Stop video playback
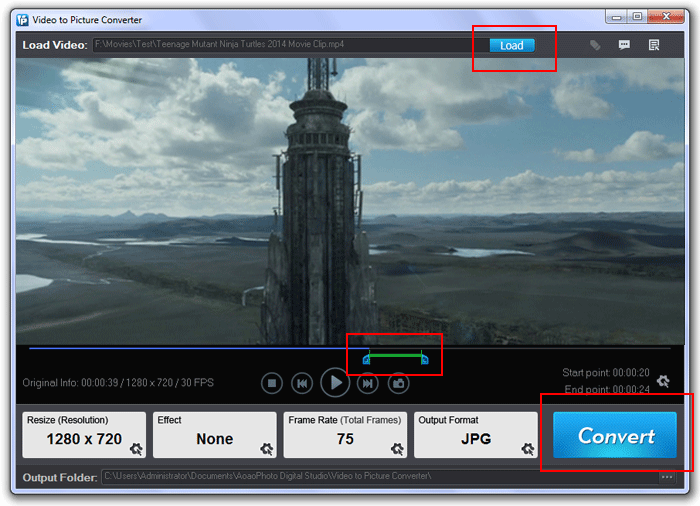700x506 pixels. pos(272,383)
